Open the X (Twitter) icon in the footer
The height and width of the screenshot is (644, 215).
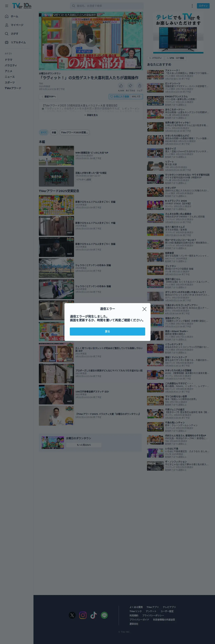(x=72, y=615)
